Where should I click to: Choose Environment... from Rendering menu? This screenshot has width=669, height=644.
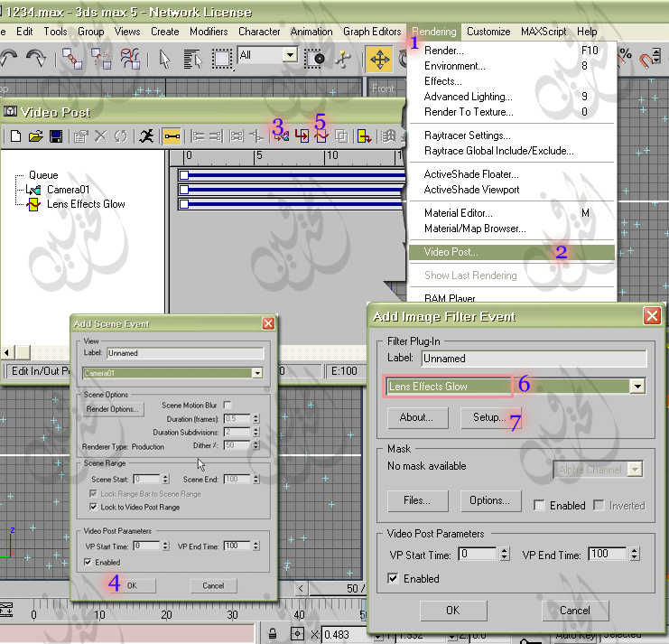click(x=512, y=66)
